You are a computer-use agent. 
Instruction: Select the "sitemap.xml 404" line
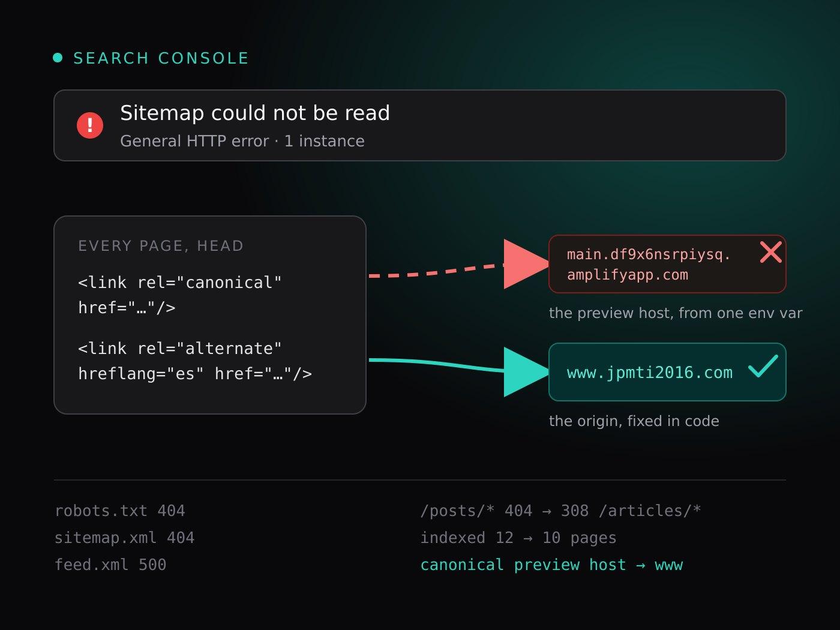pyautogui.click(x=125, y=538)
